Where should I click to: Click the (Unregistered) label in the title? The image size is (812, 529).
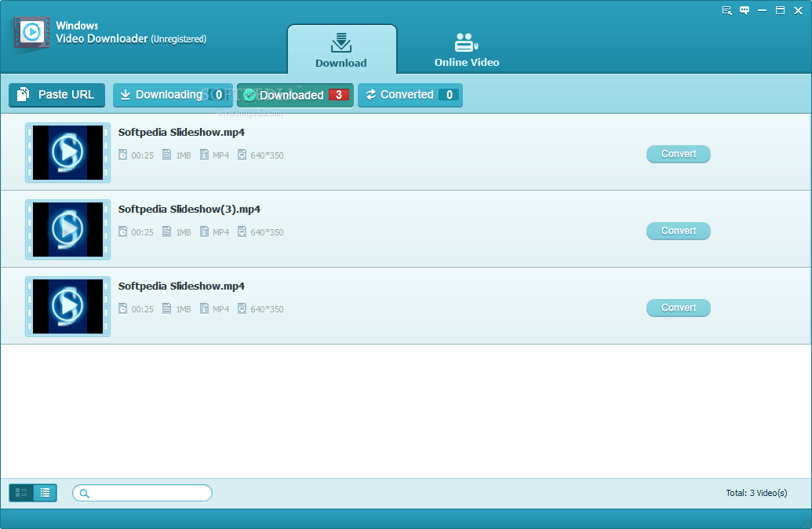[179, 39]
